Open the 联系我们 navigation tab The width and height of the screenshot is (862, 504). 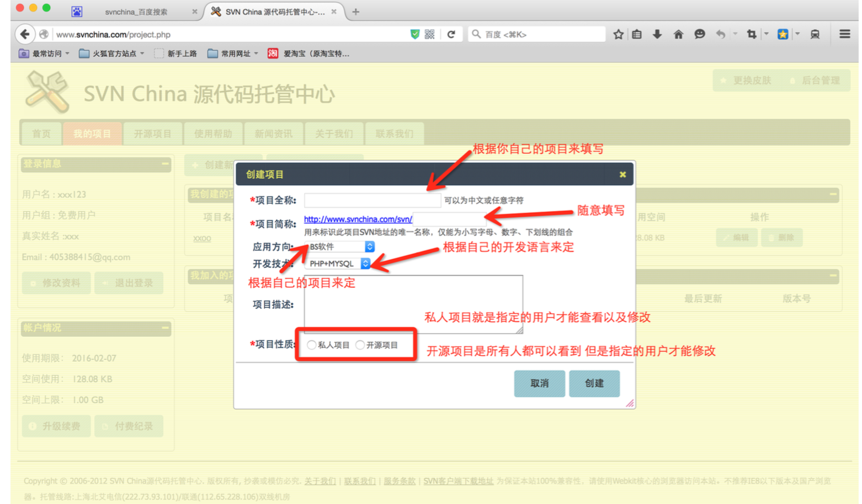coord(395,133)
